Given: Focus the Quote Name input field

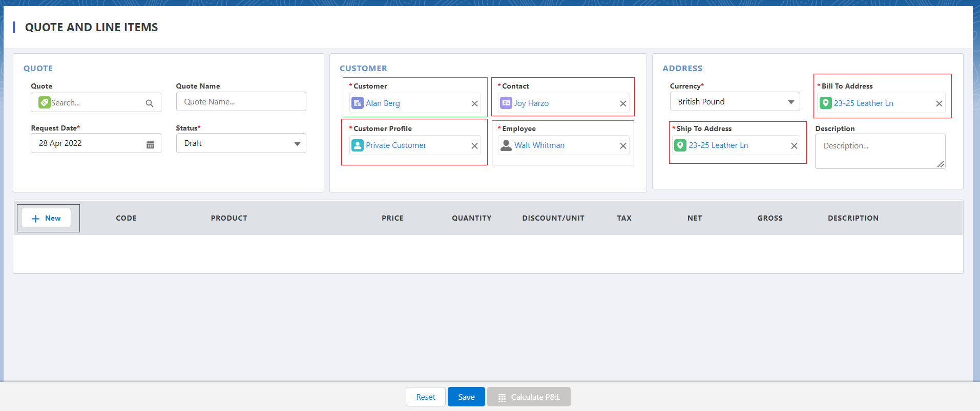Looking at the screenshot, I should pos(241,101).
